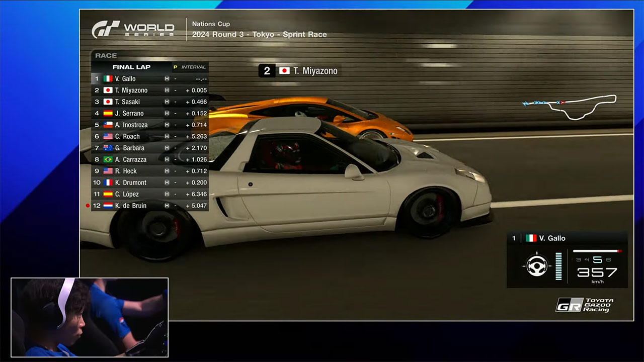Image resolution: width=644 pixels, height=362 pixels.
Task: Click the 2024 Round 3 - Tokyo - Sprint Race title
Action: 260,35
